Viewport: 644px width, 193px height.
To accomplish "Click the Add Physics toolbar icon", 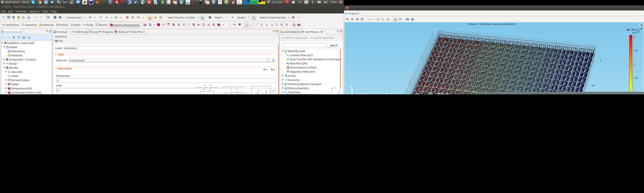I will click(x=203, y=18).
